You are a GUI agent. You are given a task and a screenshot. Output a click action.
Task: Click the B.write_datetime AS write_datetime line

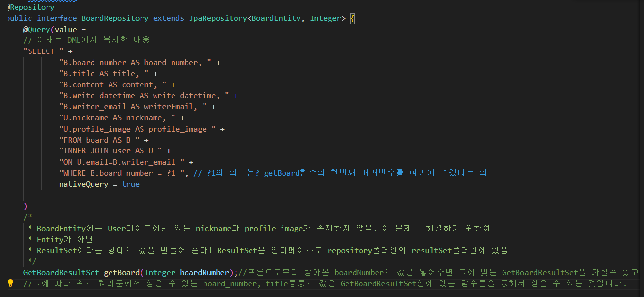click(x=148, y=96)
